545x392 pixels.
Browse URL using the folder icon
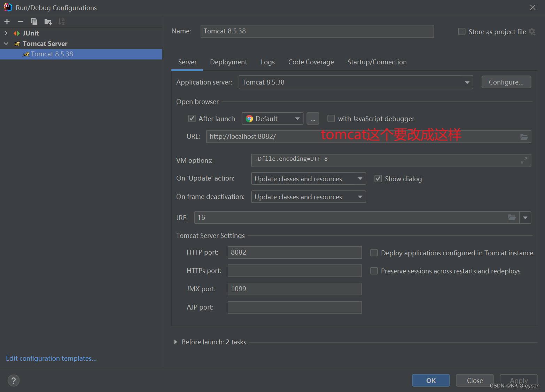[x=524, y=137]
